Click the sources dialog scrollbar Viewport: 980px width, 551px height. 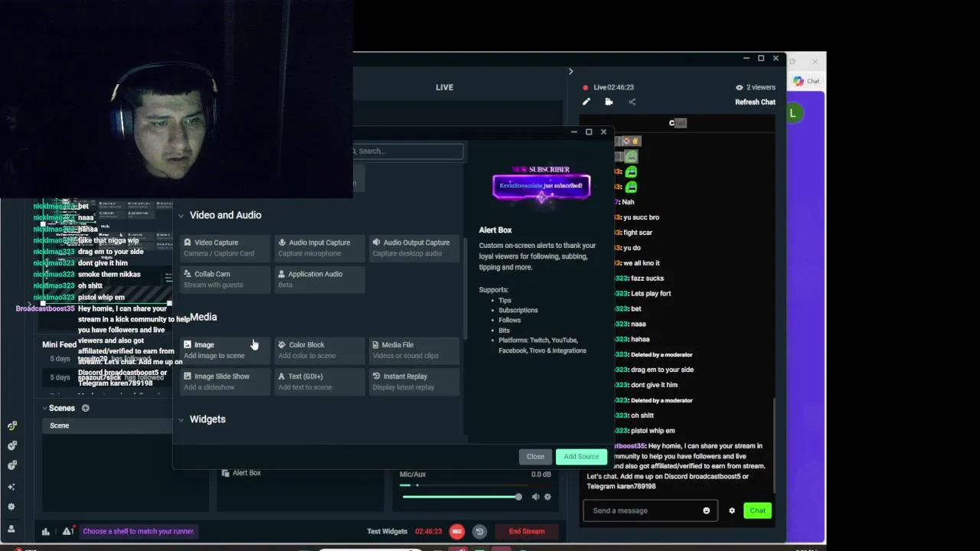click(x=465, y=289)
